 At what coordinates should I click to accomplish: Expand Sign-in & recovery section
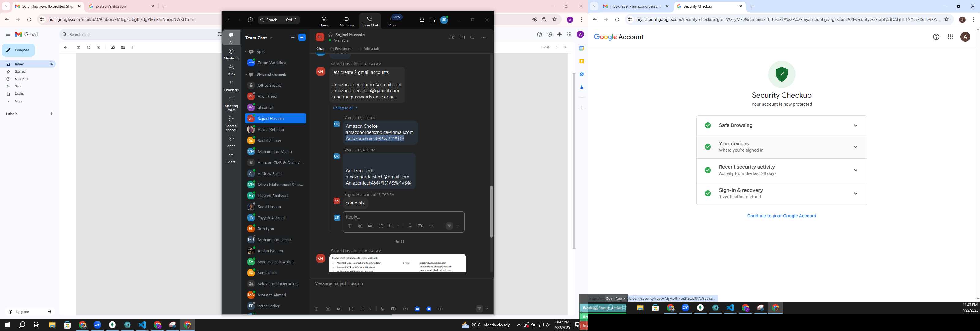(856, 193)
